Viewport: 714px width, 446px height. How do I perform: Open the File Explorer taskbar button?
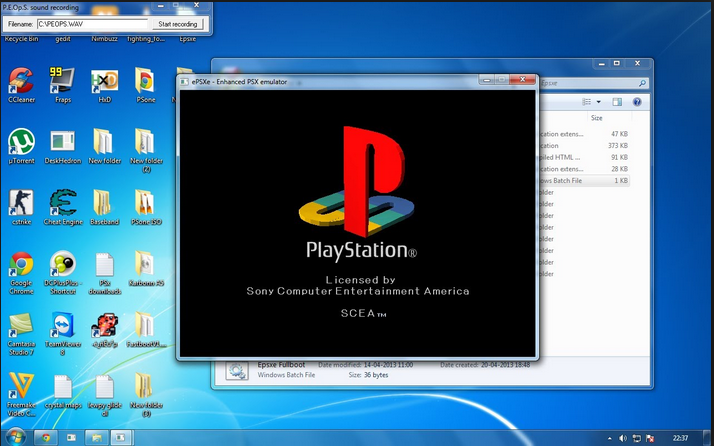[97, 438]
